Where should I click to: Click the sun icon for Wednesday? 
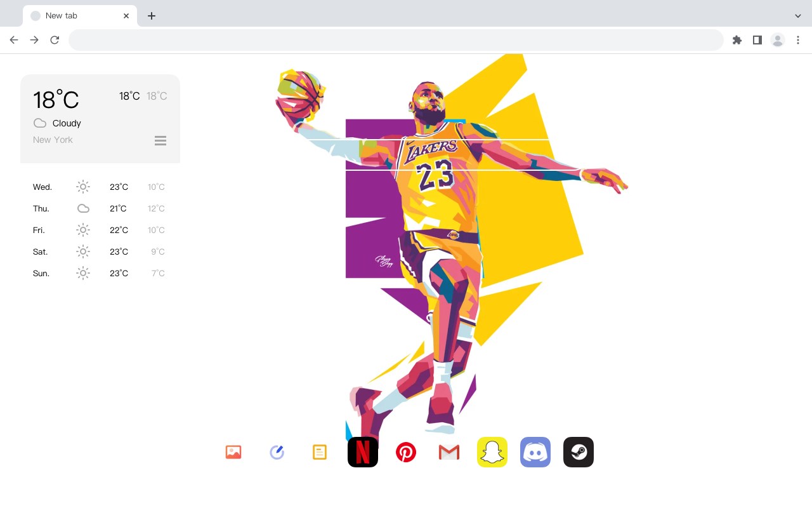tap(83, 187)
